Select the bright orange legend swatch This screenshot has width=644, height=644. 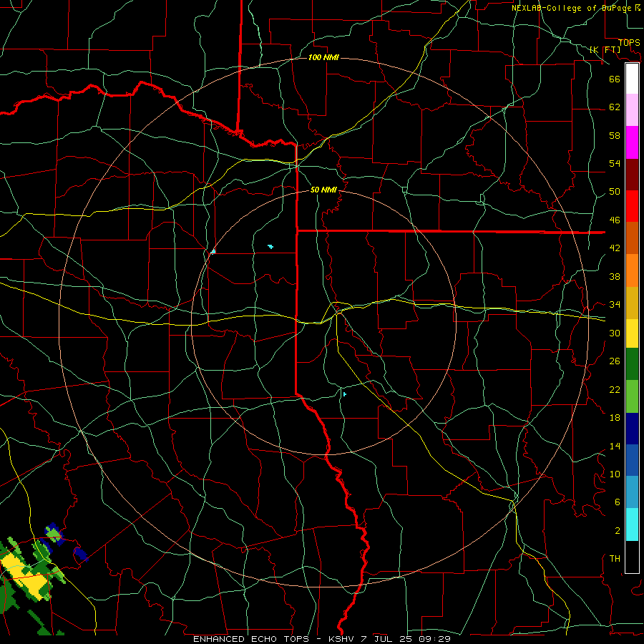(x=632, y=270)
